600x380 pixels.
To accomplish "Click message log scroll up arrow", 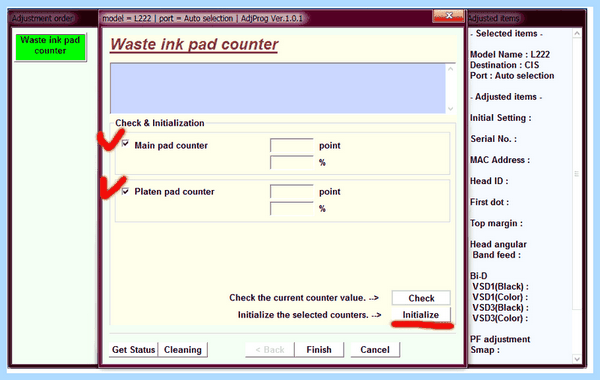I will pos(450,69).
